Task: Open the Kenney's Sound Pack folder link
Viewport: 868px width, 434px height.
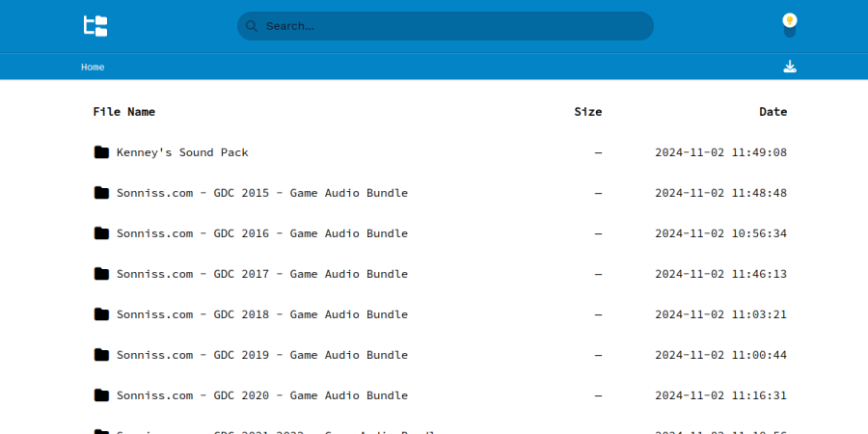Action: click(x=182, y=152)
